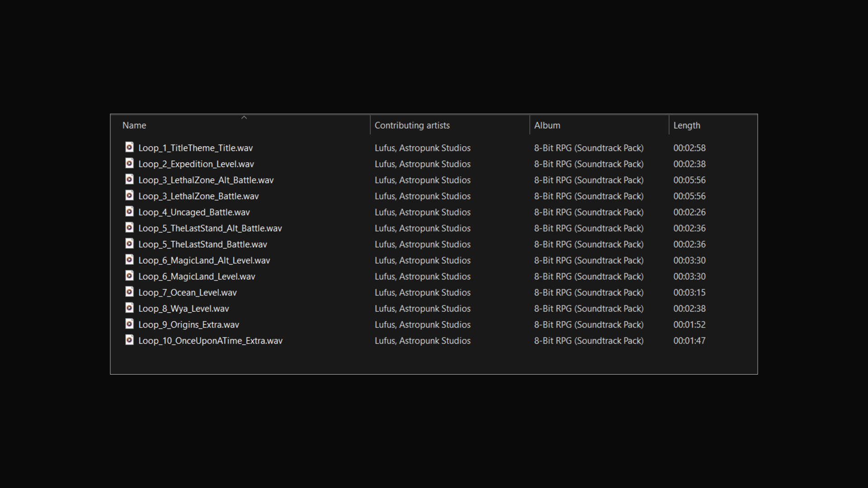Click the icon for Loop_5_TheLastStand_Battle.wav
This screenshot has width=868, height=488.
(129, 244)
